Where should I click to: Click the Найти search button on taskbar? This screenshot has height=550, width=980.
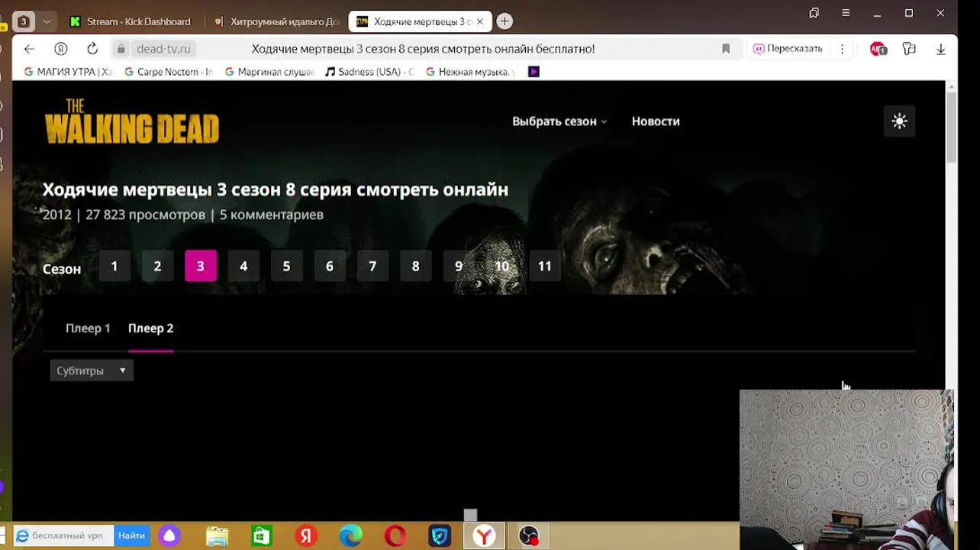(x=132, y=535)
